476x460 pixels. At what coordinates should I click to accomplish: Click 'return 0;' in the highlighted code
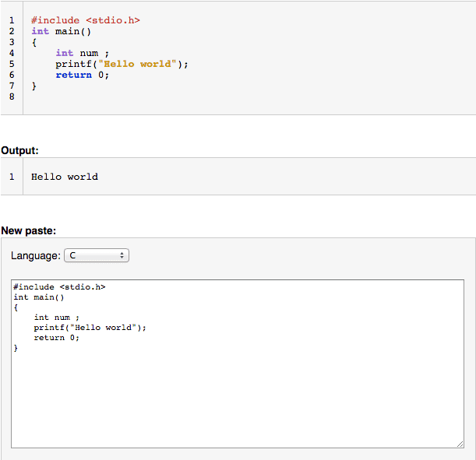82,75
